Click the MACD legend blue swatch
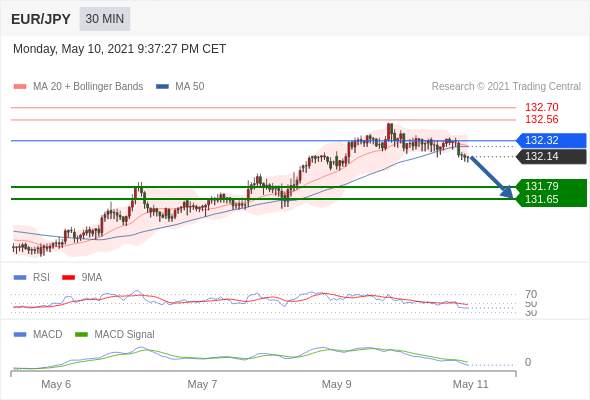 [x=20, y=334]
